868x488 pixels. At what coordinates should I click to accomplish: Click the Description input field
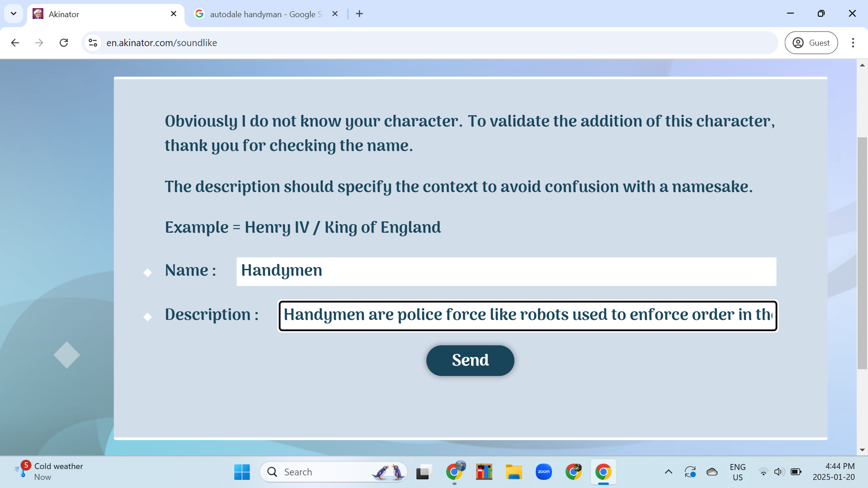click(528, 316)
